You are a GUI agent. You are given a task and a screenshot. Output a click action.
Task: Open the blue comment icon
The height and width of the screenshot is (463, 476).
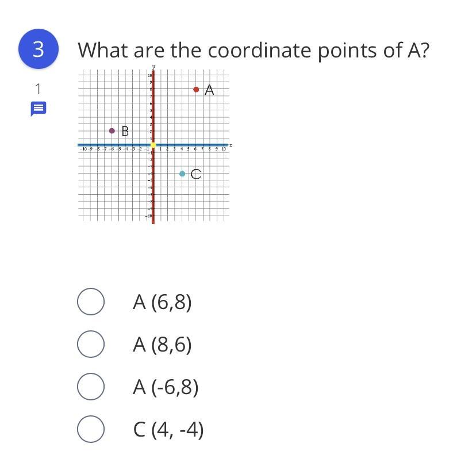coord(39,109)
